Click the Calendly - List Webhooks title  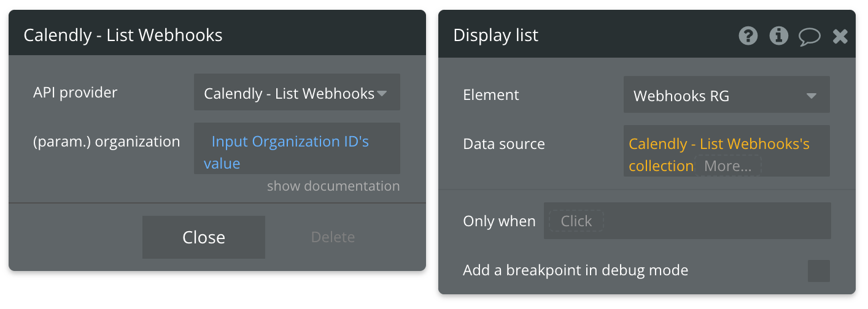click(x=123, y=35)
